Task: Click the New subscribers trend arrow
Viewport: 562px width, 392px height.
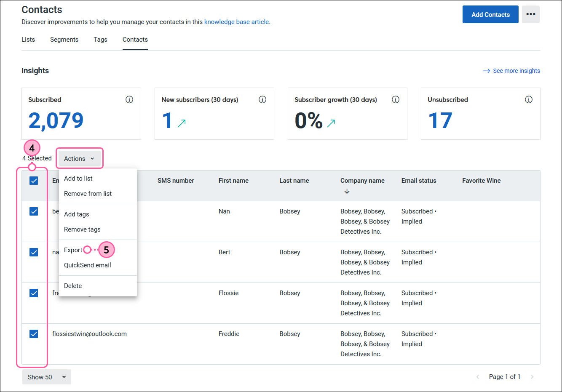Action: click(x=182, y=123)
